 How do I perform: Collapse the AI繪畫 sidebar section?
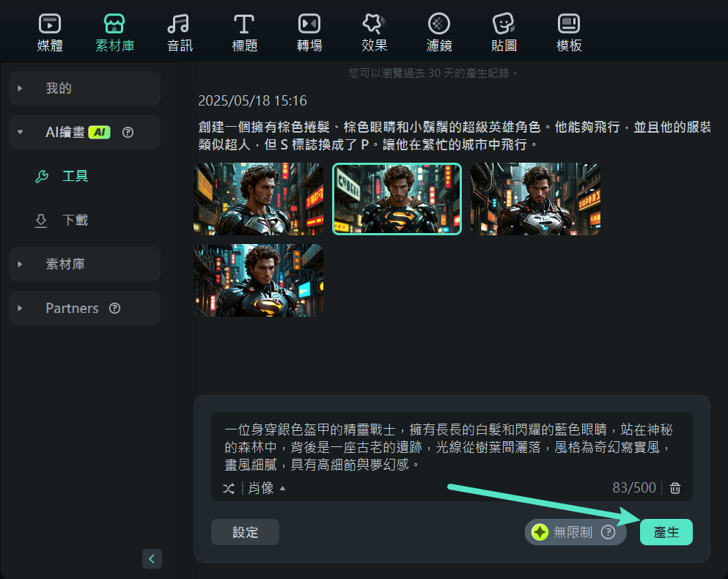(20, 133)
